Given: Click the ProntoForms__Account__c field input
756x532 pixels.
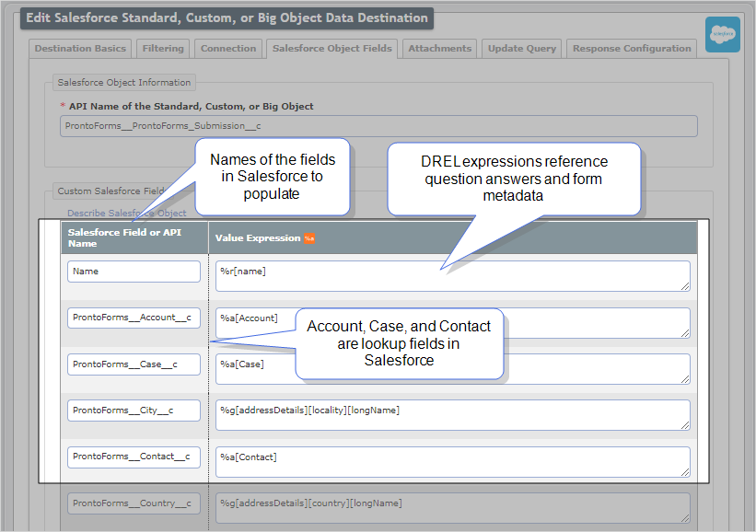Looking at the screenshot, I should (x=134, y=318).
